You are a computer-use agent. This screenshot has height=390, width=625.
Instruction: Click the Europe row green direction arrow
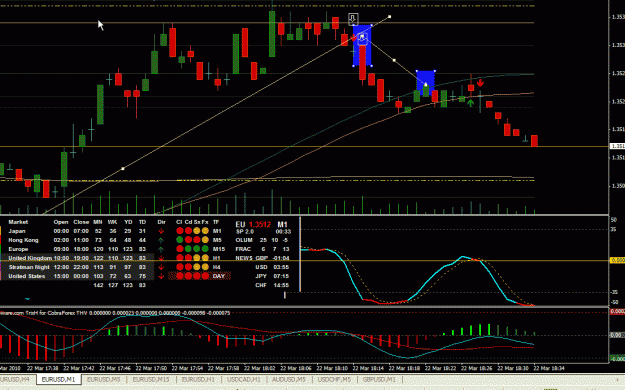pyautogui.click(x=161, y=249)
